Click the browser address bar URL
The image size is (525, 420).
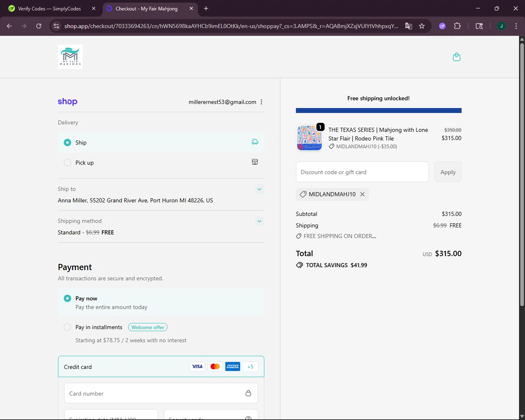click(x=231, y=26)
